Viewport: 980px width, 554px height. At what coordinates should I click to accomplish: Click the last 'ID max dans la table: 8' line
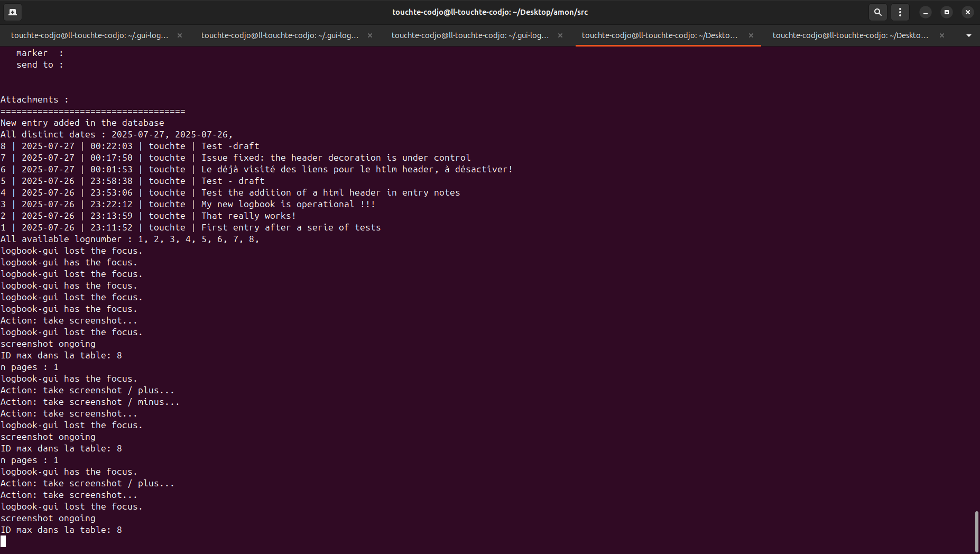tap(61, 530)
